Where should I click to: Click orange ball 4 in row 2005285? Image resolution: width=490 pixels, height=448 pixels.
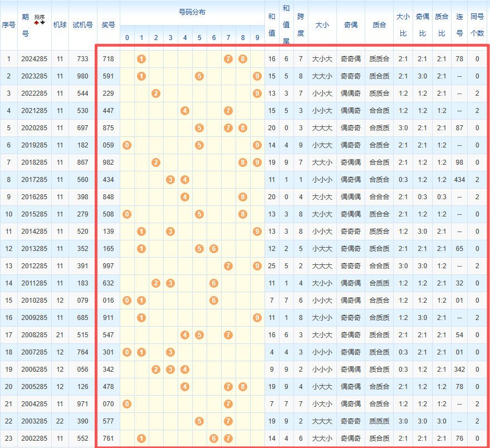coord(185,386)
